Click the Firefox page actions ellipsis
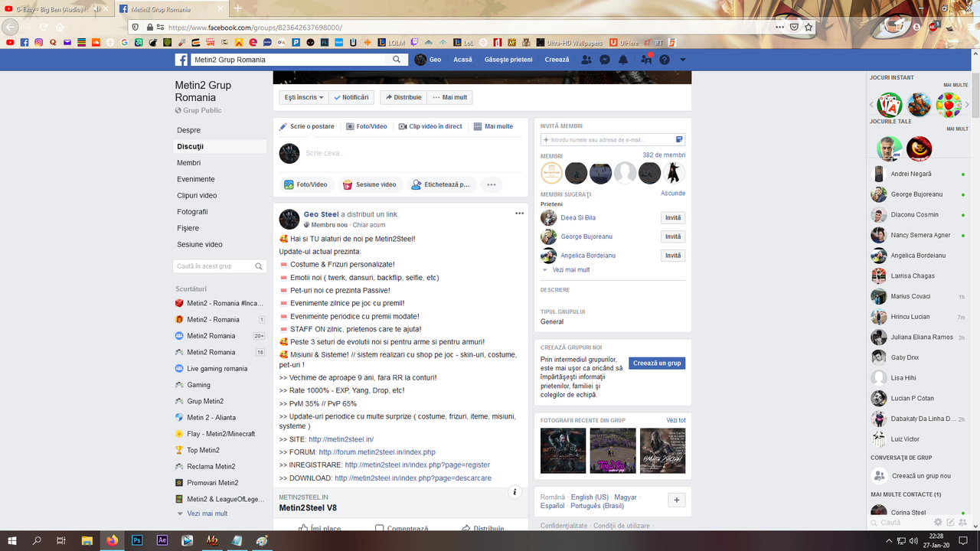 (x=779, y=27)
